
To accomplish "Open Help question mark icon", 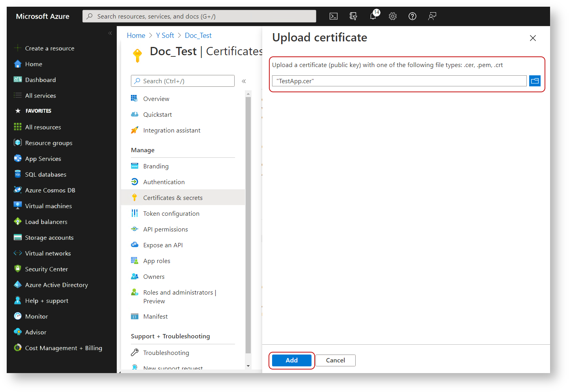I will tap(412, 16).
